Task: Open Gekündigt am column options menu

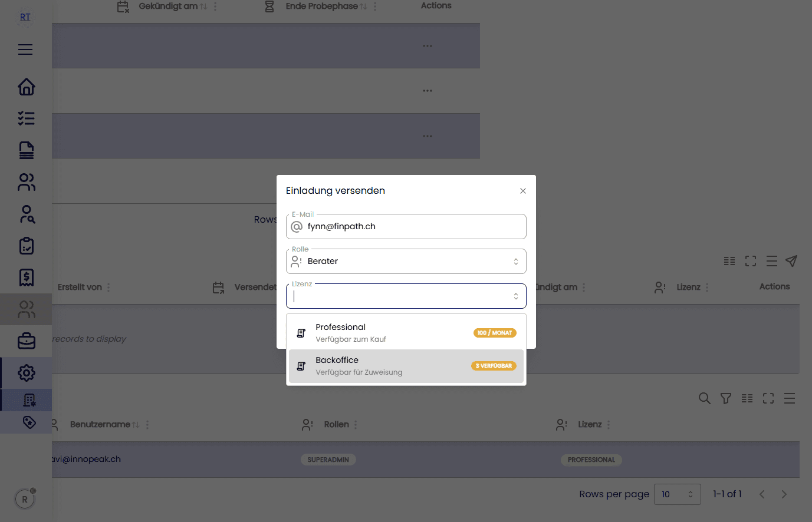Action: point(215,6)
